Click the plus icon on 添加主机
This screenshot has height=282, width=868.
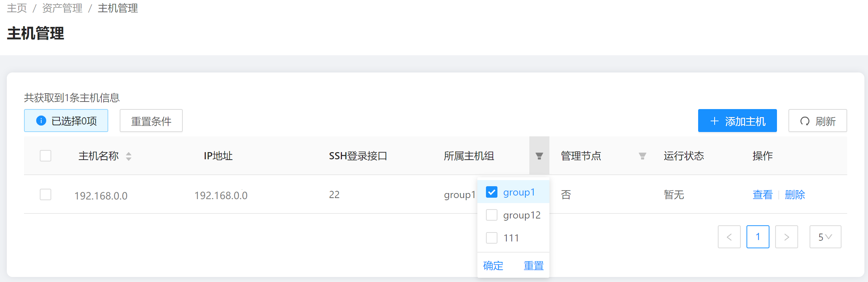pyautogui.click(x=714, y=121)
